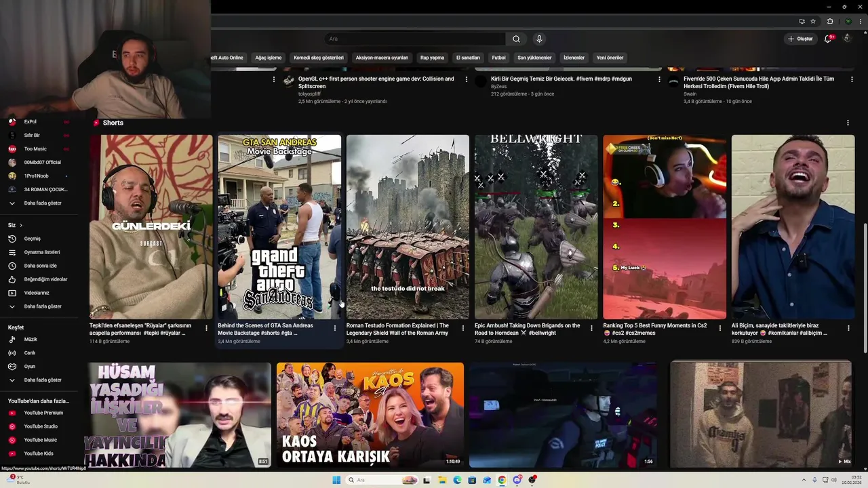Expand Daha fazla göster below Oyun

tap(42, 380)
